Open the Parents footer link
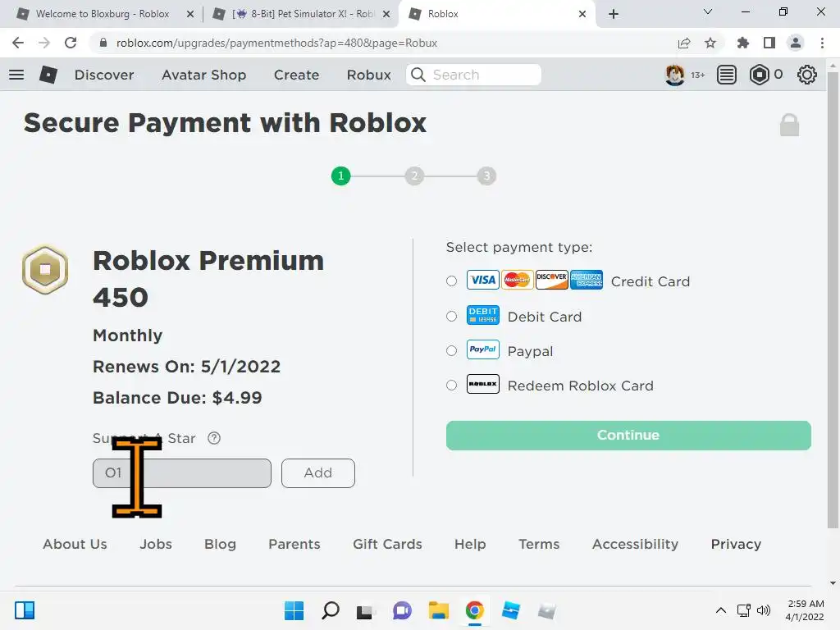 coord(294,544)
